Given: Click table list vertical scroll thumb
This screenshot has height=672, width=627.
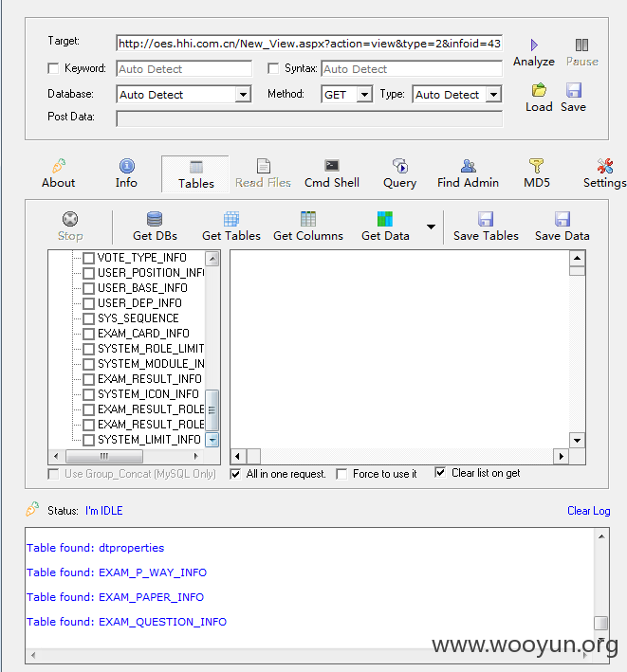Looking at the screenshot, I should coord(212,409).
